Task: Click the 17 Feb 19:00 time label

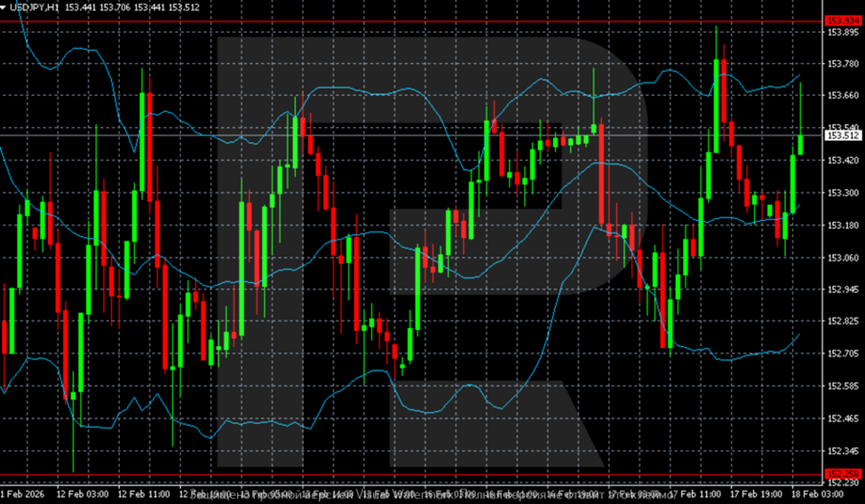Action: [757, 493]
